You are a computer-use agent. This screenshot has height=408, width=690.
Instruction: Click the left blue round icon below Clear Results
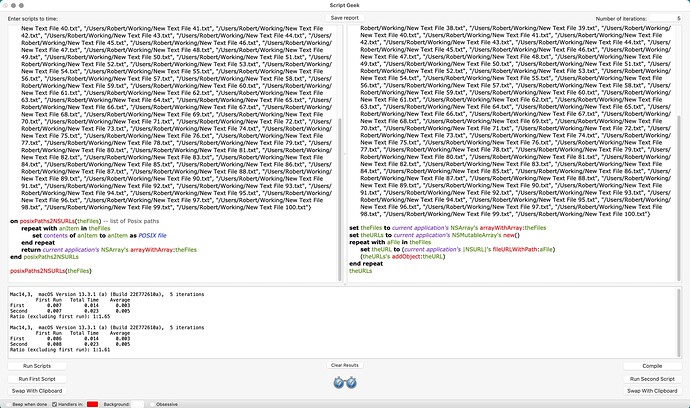[x=339, y=382]
